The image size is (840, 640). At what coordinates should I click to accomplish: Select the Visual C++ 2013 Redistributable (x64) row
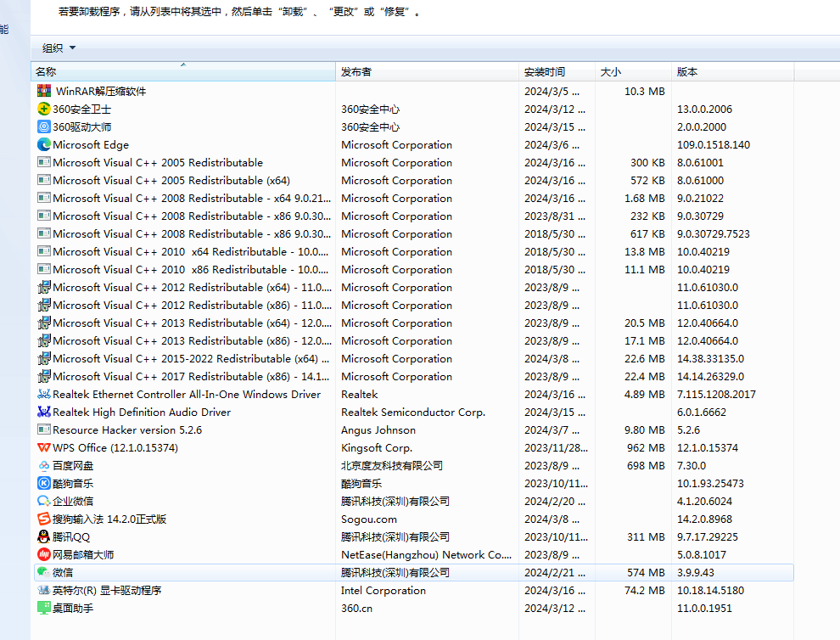413,323
